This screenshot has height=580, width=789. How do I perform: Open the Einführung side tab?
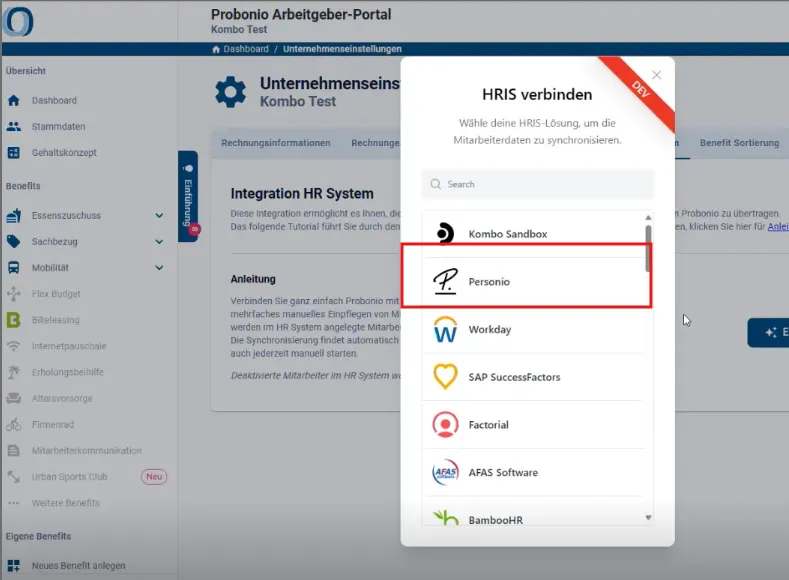188,196
